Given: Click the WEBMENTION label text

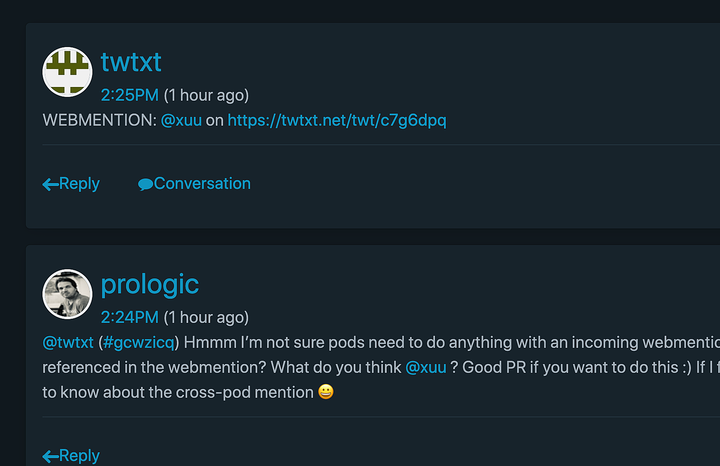Looking at the screenshot, I should pos(100,120).
